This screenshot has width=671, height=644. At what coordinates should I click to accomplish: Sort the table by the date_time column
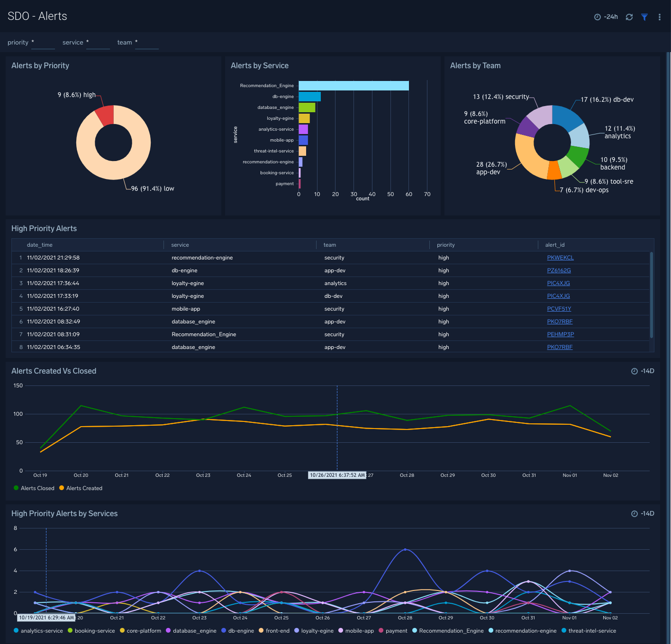(x=40, y=245)
